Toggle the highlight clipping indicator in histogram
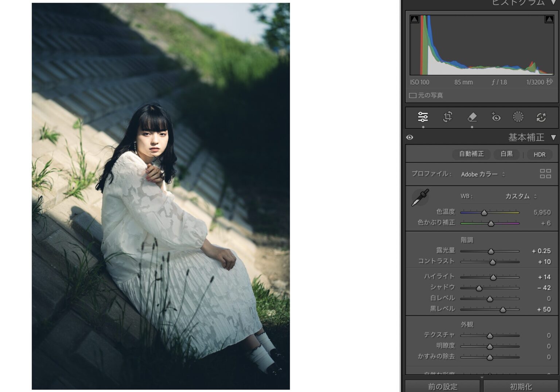This screenshot has width=560, height=392. pos(549,19)
